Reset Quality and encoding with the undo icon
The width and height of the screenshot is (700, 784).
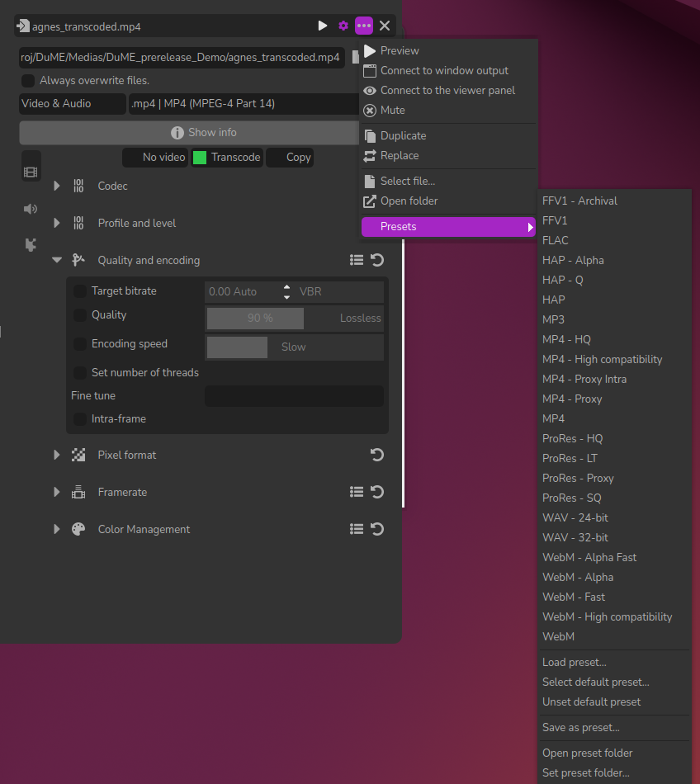(377, 260)
